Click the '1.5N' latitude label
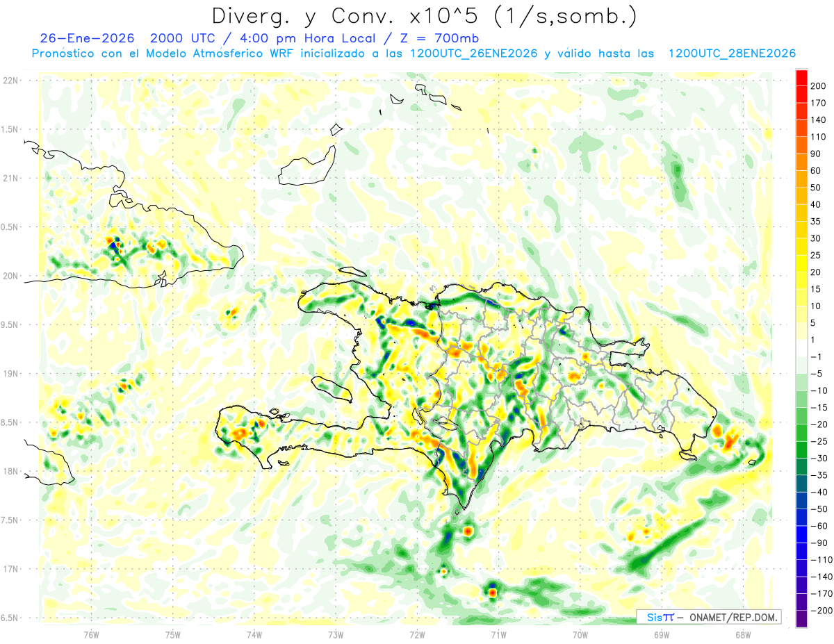Viewport: 834px width, 644px height. click(x=10, y=129)
